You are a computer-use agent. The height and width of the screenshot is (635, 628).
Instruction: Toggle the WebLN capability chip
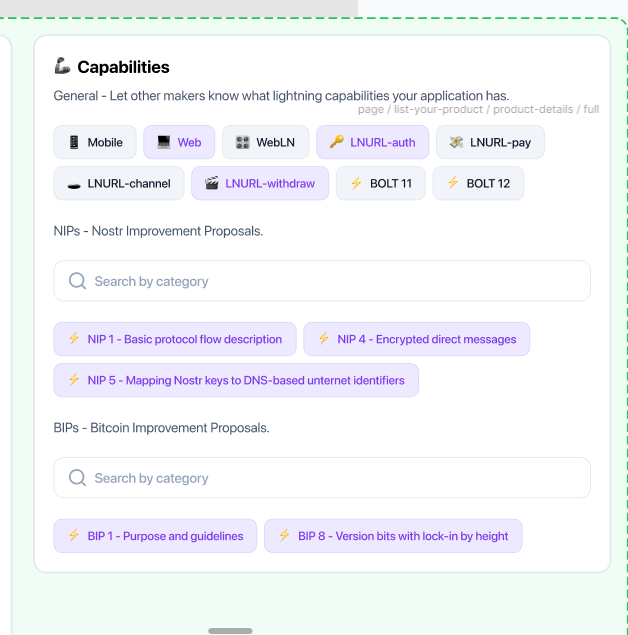pos(265,142)
